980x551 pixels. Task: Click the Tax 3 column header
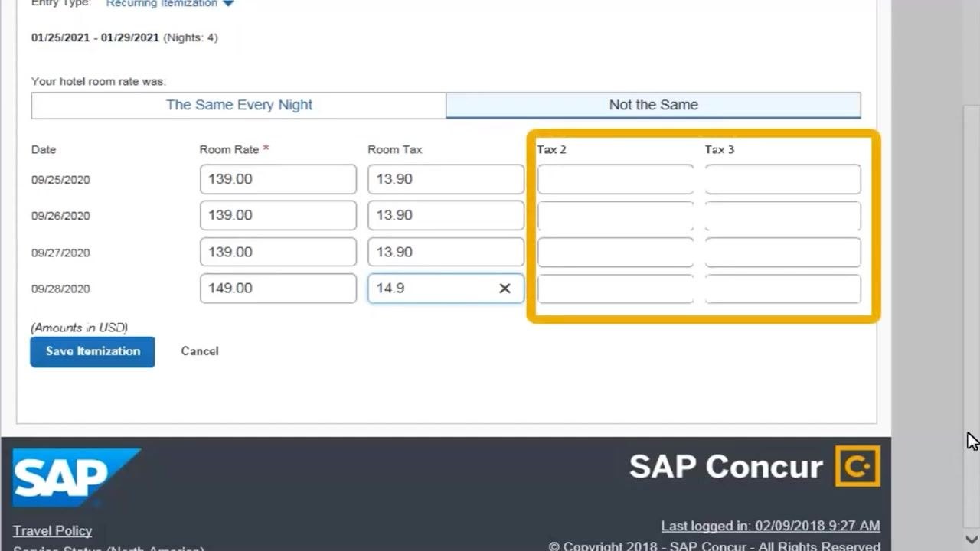pyautogui.click(x=720, y=149)
